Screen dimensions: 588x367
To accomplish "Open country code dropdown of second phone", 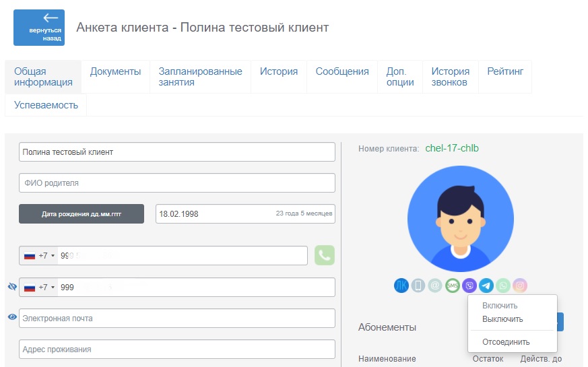I will point(39,288).
